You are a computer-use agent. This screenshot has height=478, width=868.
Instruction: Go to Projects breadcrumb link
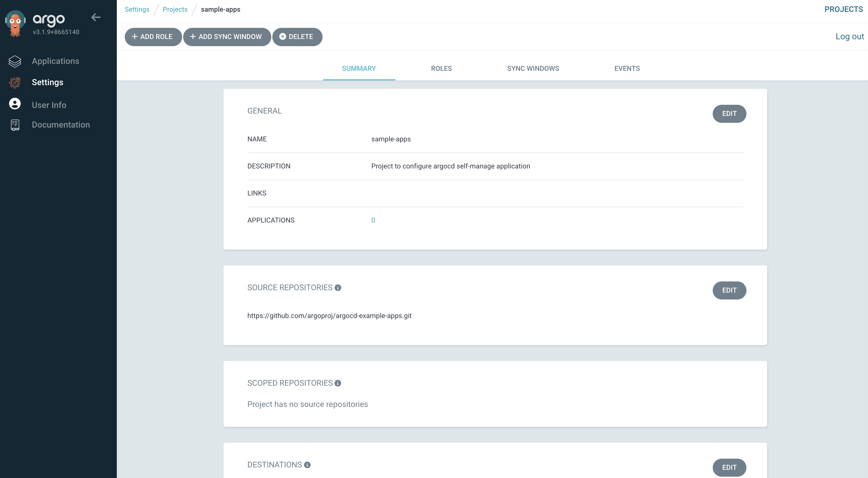coord(175,10)
